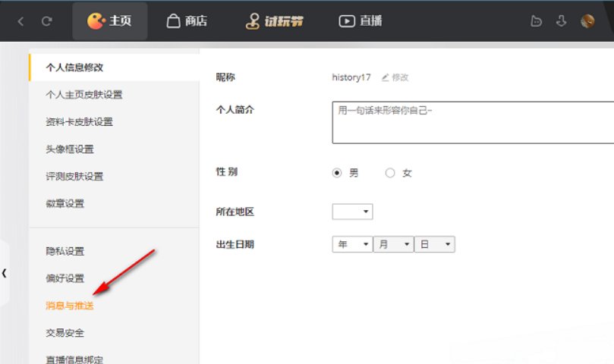Expand the 日 birth day dropdown
The height and width of the screenshot is (364, 614).
pyautogui.click(x=435, y=245)
